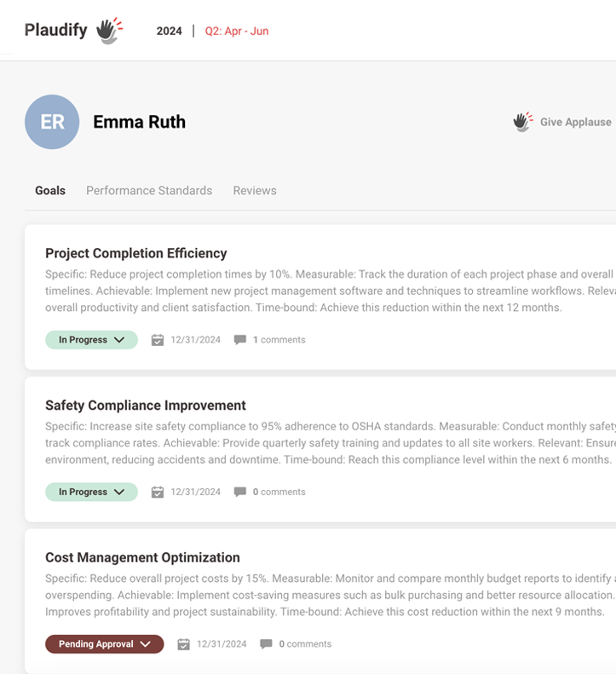Open the In Progress dropdown for Project Completion Efficiency
The height and width of the screenshot is (674, 616).
[x=91, y=340]
